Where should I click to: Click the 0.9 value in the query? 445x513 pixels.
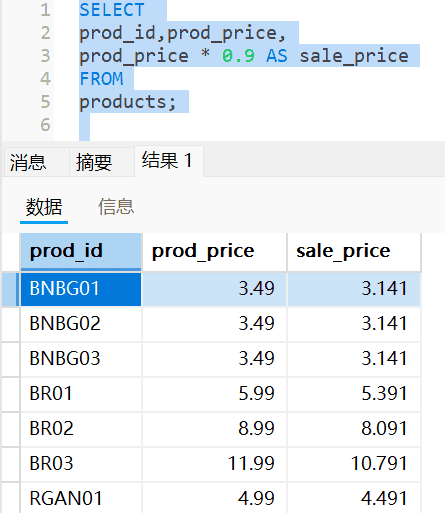coord(238,56)
